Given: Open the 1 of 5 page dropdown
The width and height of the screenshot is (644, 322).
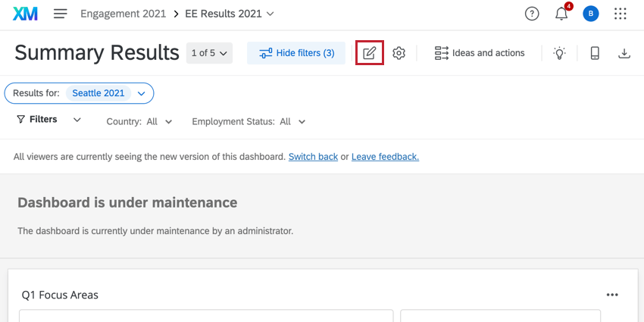Looking at the screenshot, I should coord(209,53).
